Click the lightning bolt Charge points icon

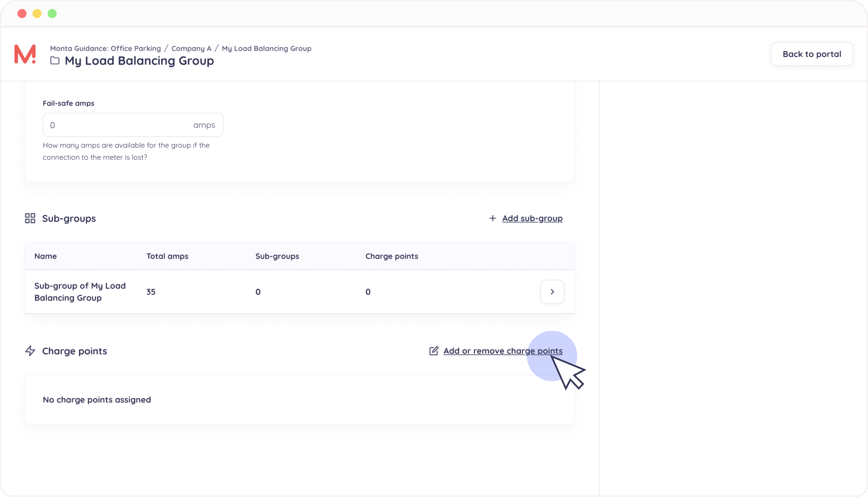coord(30,351)
